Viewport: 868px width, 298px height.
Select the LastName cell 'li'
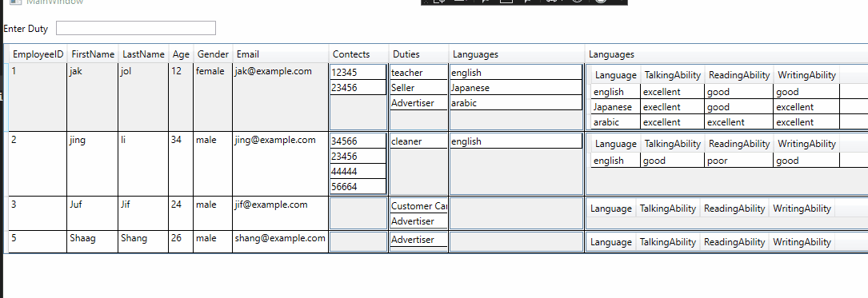point(143,164)
